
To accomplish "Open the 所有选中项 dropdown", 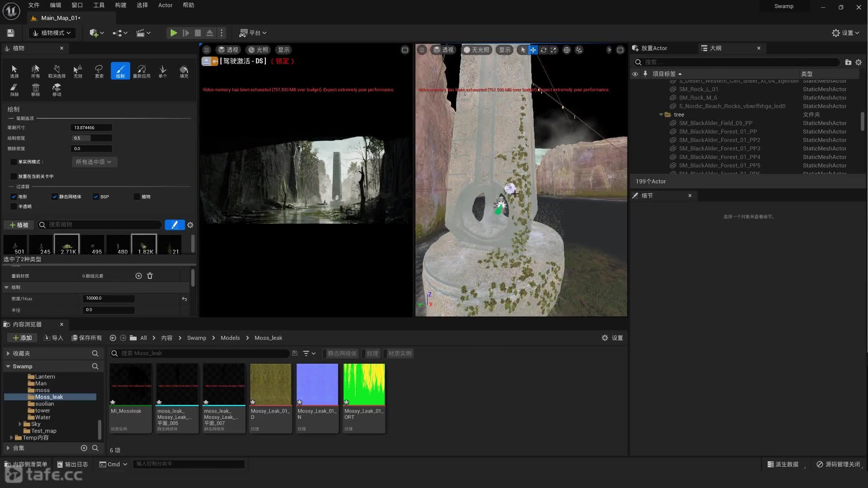I will pos(94,162).
